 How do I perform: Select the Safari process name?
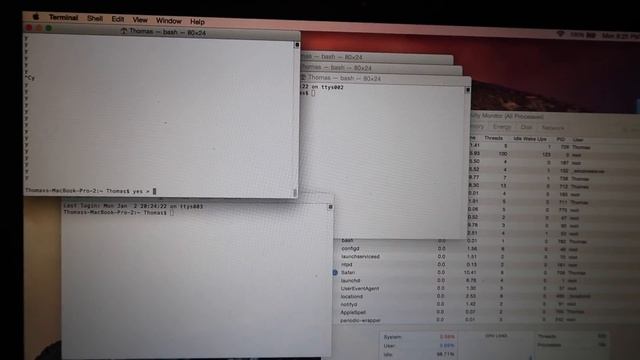click(x=348, y=272)
